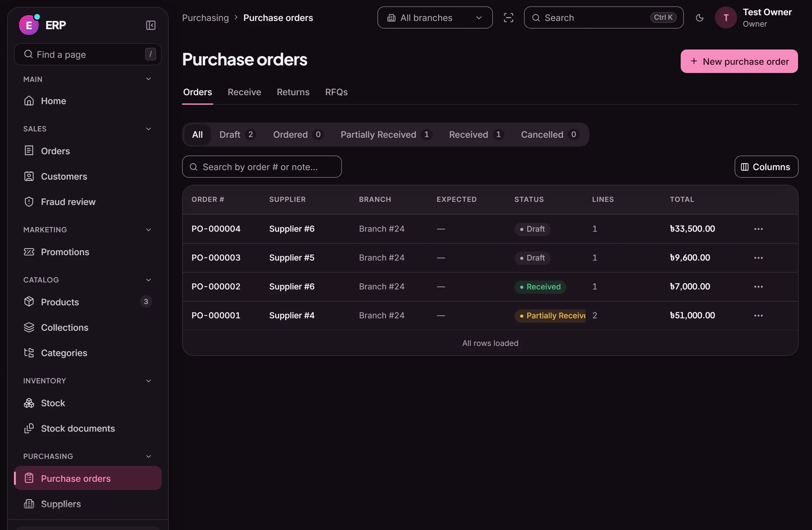Open the All branches dropdown
812x530 pixels.
coord(435,18)
